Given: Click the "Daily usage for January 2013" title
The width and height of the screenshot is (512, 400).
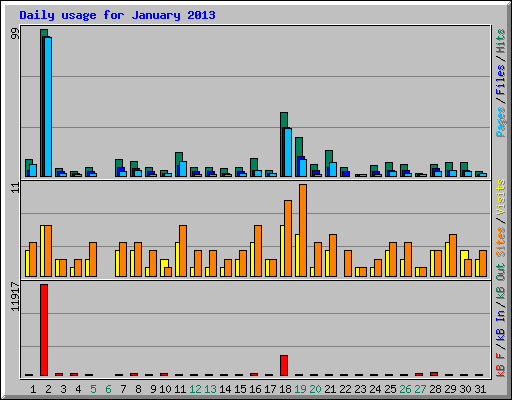Looking at the screenshot, I should (117, 15).
